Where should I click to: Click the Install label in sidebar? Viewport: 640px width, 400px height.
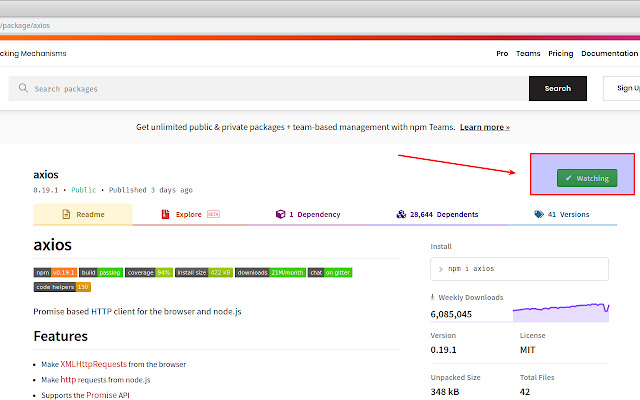(441, 247)
